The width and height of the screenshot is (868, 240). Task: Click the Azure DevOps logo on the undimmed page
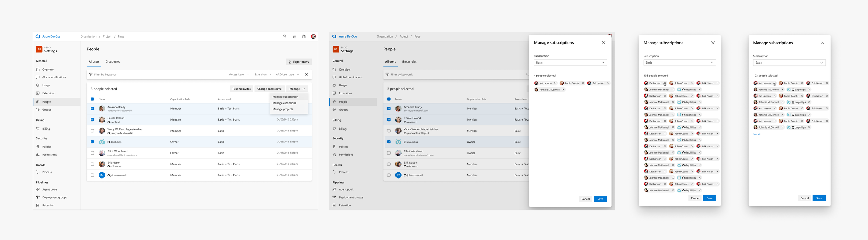(x=38, y=36)
